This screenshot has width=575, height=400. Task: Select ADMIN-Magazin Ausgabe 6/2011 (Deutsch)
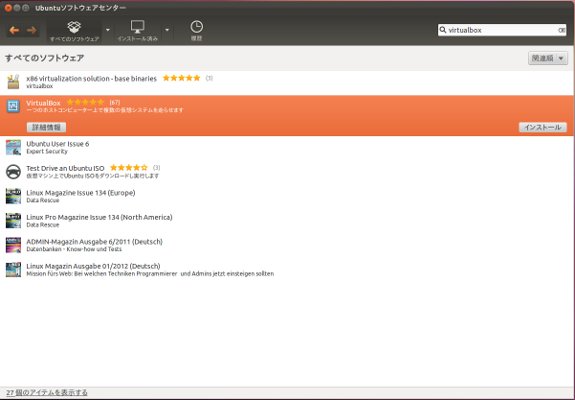click(287, 245)
